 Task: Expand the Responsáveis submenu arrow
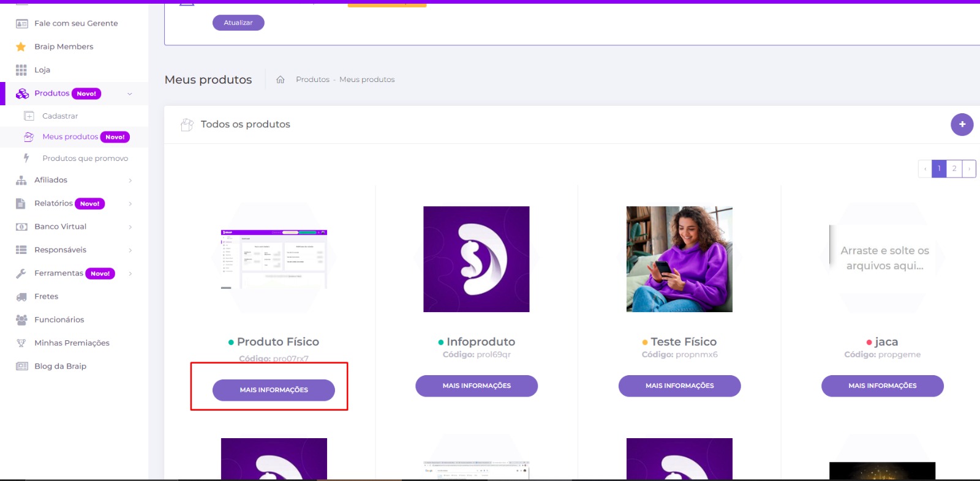point(130,250)
